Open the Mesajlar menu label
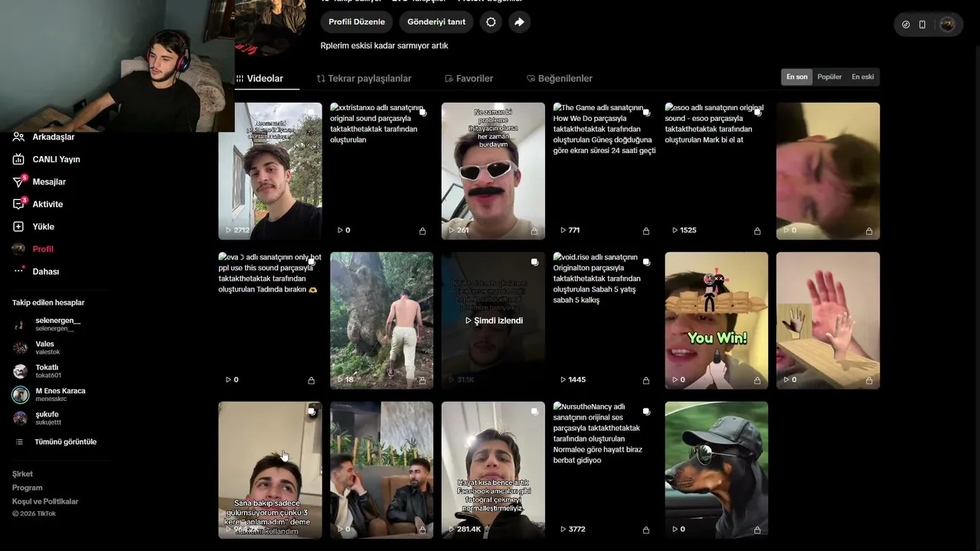 coord(49,182)
